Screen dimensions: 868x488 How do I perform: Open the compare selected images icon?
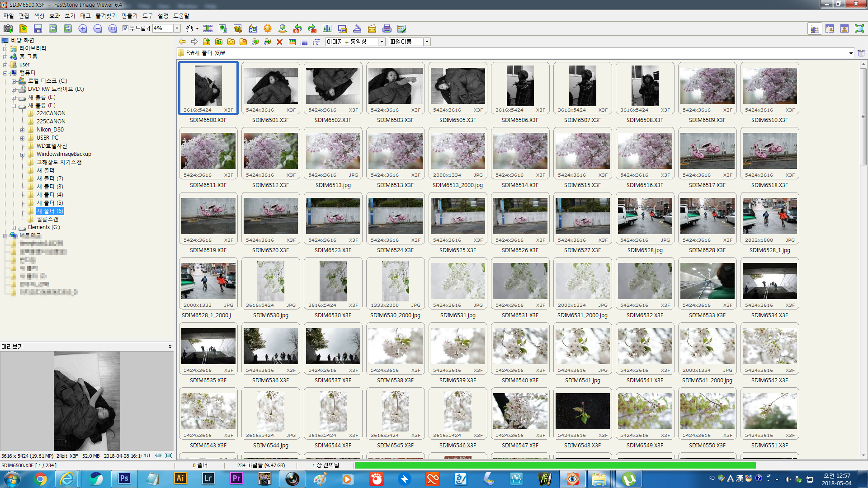click(x=327, y=28)
